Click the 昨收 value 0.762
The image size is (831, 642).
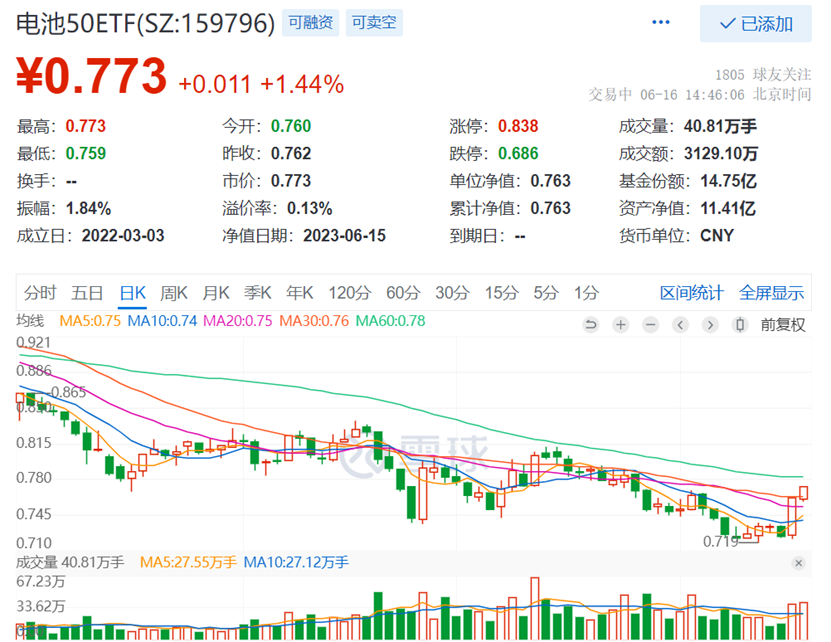tap(291, 154)
